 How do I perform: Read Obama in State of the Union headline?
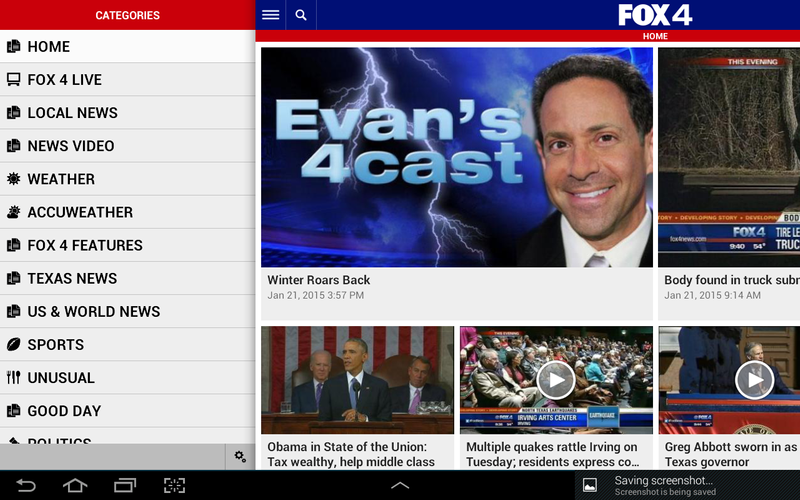tap(351, 454)
